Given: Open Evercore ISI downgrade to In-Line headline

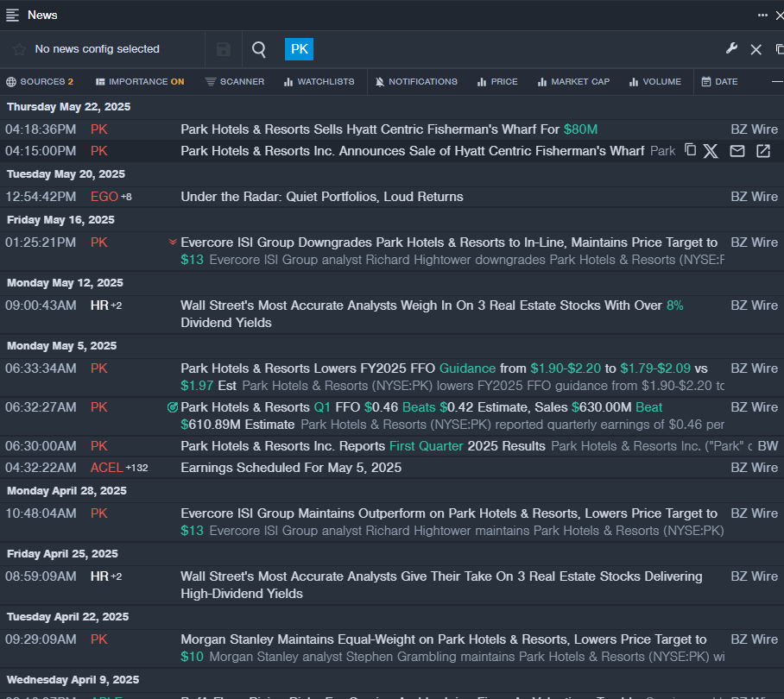Looking at the screenshot, I should (449, 251).
